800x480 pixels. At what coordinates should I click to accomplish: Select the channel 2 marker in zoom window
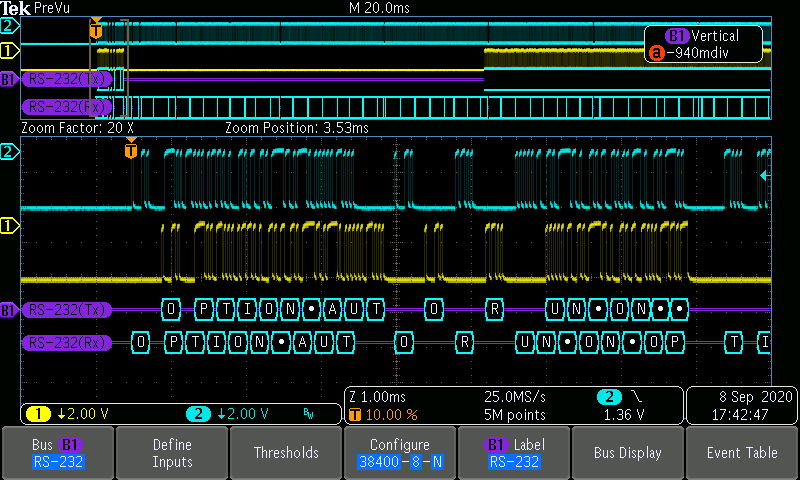click(x=10, y=152)
